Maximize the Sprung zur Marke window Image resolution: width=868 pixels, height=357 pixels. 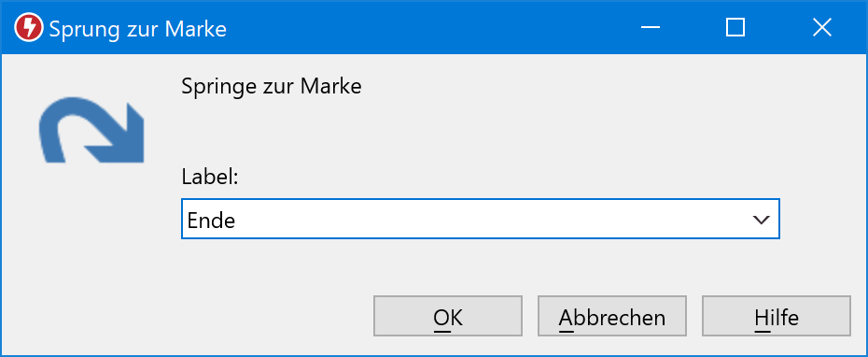735,27
